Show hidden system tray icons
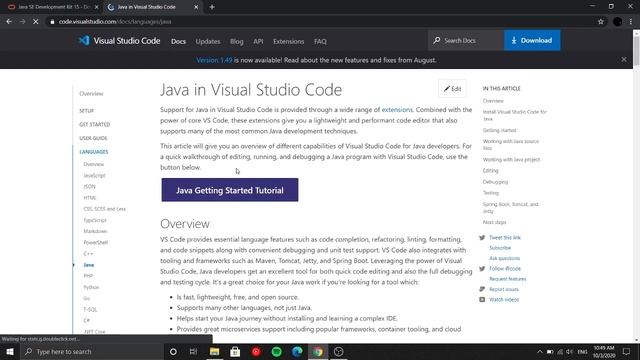The image size is (640, 360). (x=540, y=351)
